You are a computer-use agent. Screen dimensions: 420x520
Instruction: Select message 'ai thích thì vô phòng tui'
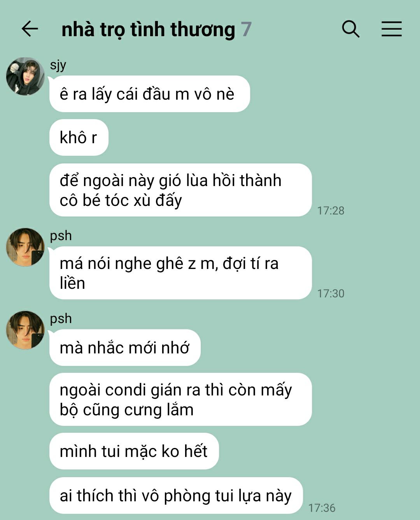(176, 495)
